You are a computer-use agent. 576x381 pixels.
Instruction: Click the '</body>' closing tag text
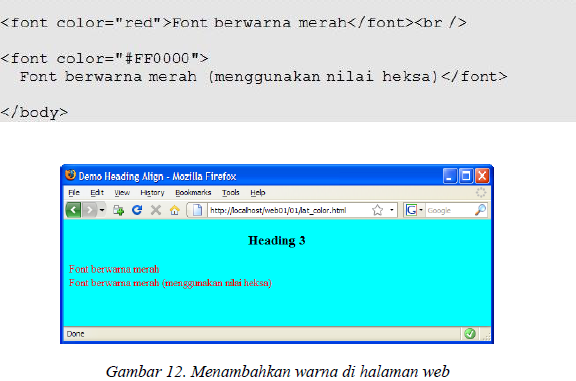click(x=34, y=112)
